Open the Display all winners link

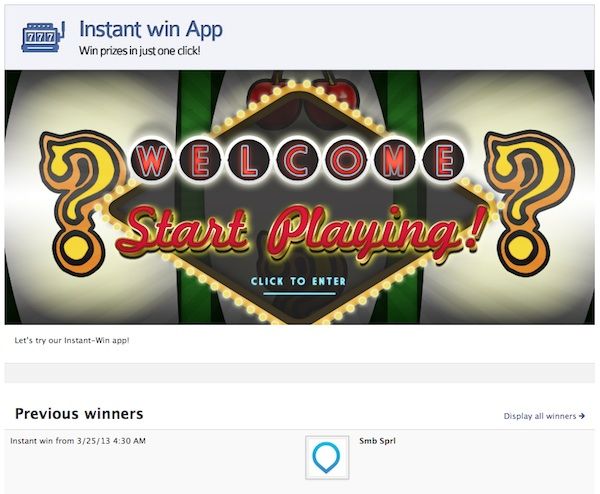point(545,416)
